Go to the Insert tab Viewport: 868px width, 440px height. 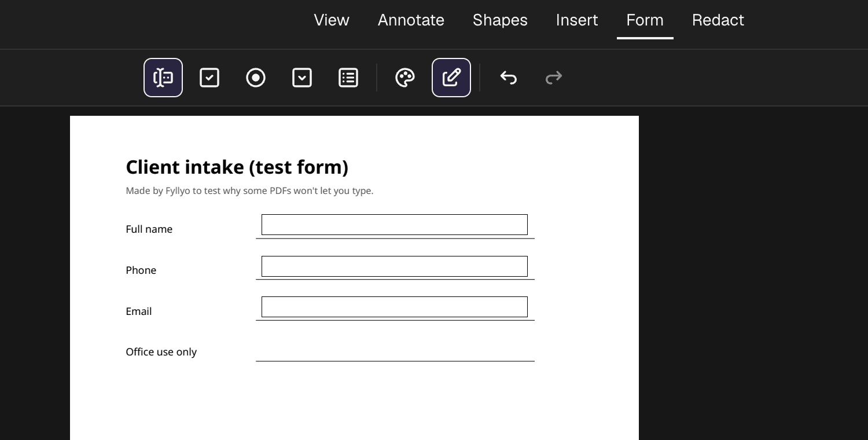[577, 20]
